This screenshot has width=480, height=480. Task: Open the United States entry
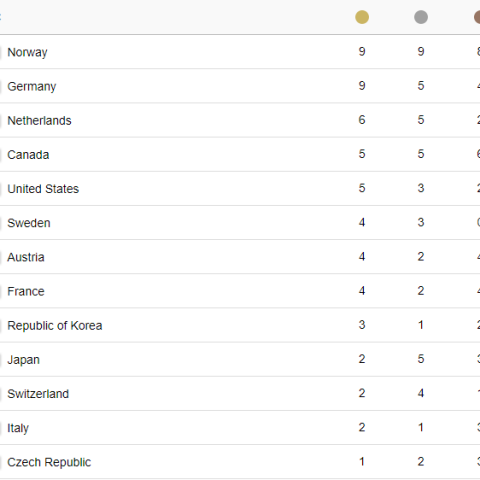[43, 189]
